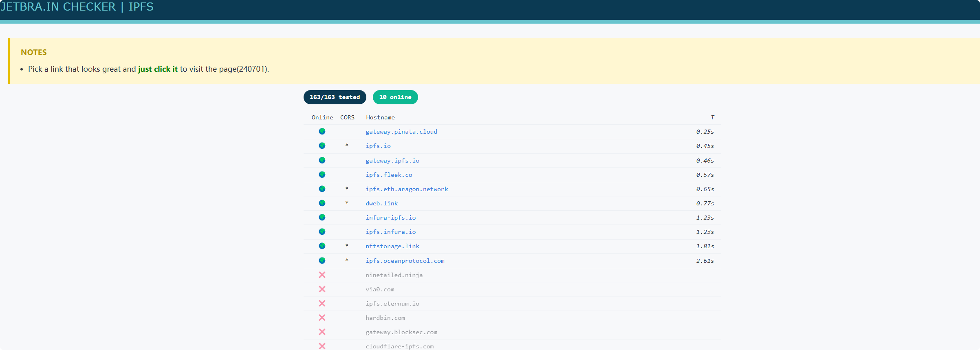Click the green 'just click it' text
The width and height of the screenshot is (980, 350).
click(158, 69)
